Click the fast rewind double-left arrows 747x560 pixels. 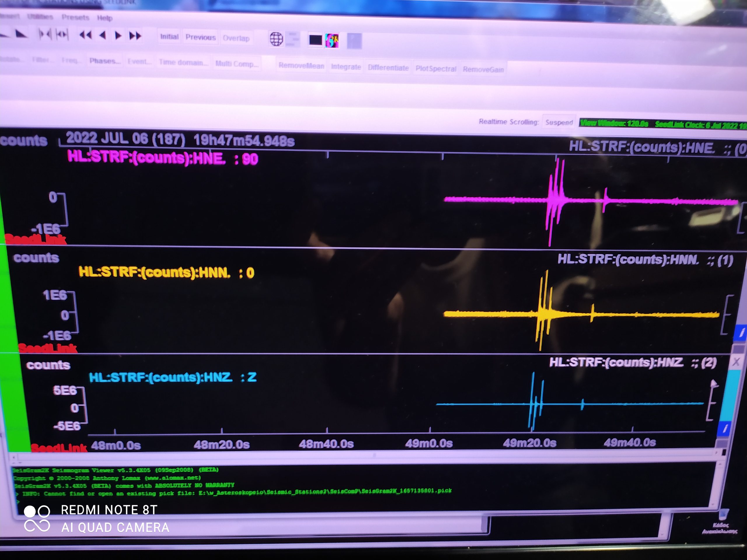pyautogui.click(x=86, y=35)
